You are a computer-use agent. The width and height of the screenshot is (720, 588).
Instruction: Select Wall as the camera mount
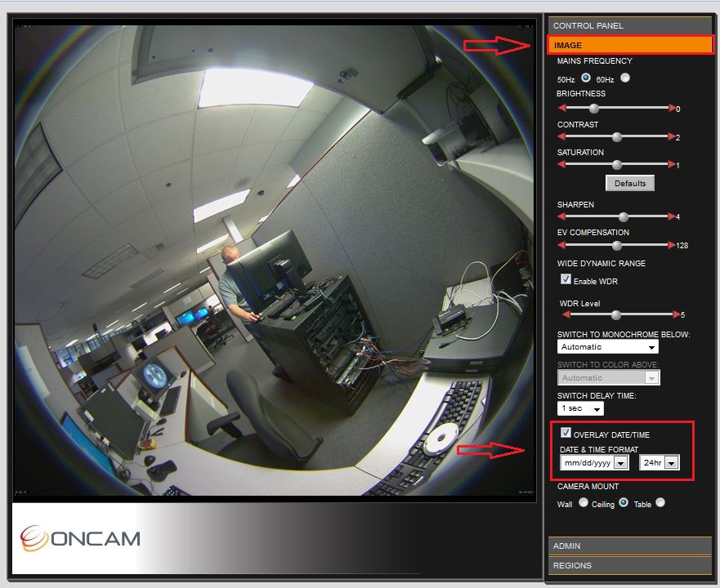tap(584, 504)
